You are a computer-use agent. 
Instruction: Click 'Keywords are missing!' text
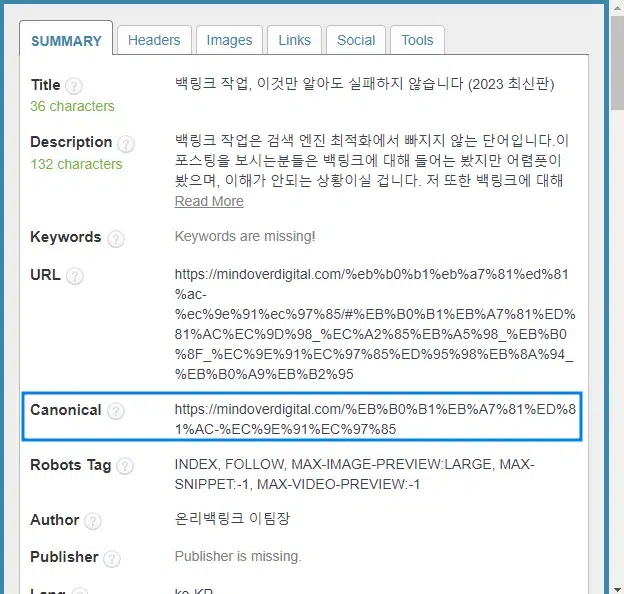coord(245,236)
